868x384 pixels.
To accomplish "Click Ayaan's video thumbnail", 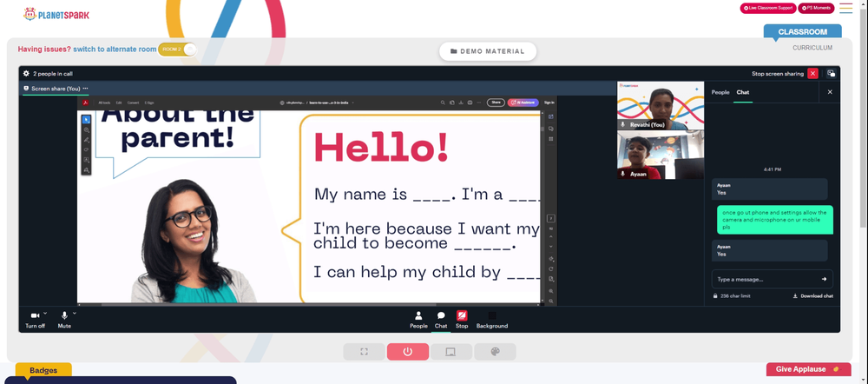I will point(661,155).
